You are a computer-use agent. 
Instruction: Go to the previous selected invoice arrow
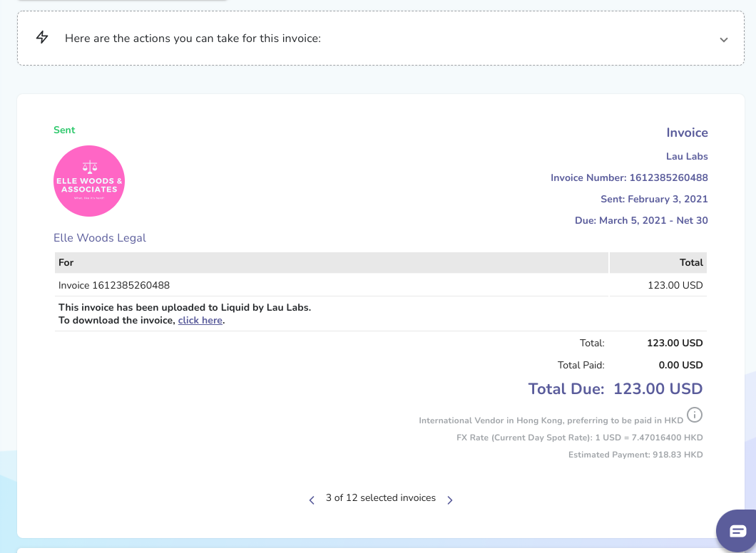click(x=312, y=500)
